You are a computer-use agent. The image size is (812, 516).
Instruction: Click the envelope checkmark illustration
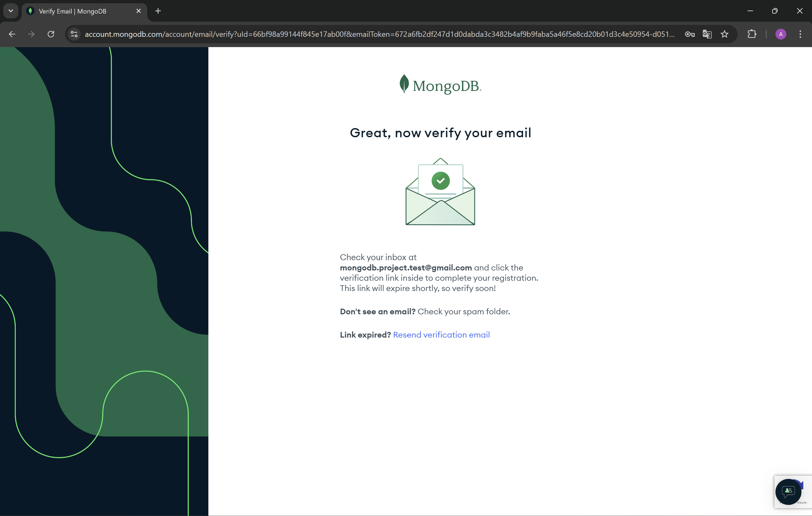440,192
